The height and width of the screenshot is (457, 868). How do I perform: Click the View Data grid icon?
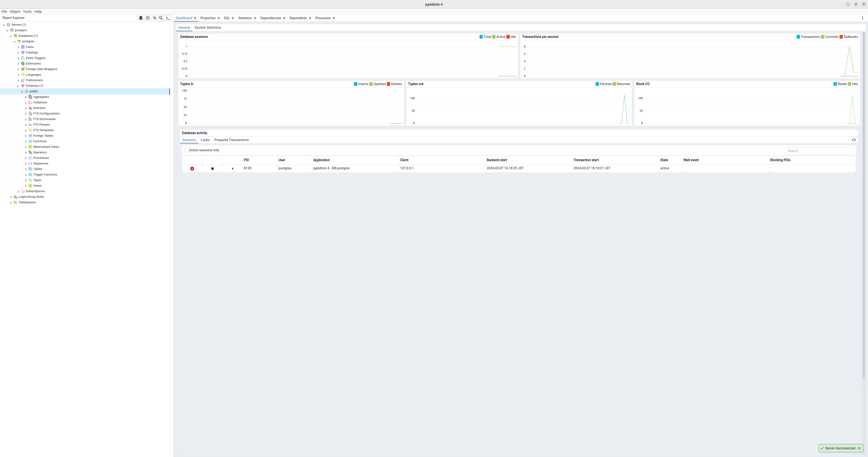(148, 18)
